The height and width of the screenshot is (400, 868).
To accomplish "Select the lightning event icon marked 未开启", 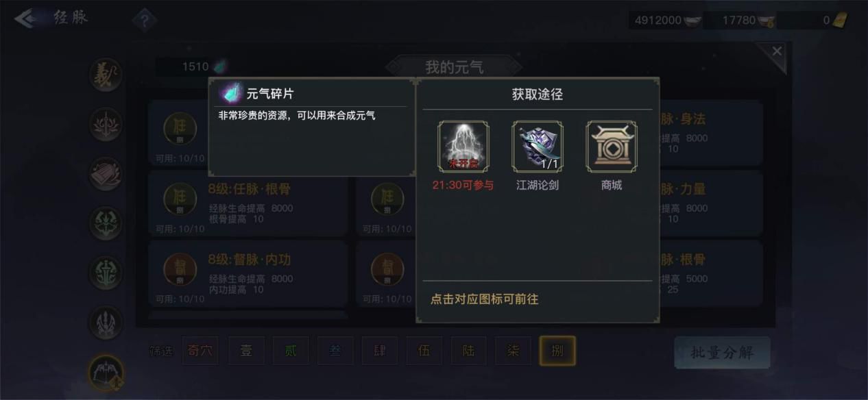I will [x=463, y=147].
